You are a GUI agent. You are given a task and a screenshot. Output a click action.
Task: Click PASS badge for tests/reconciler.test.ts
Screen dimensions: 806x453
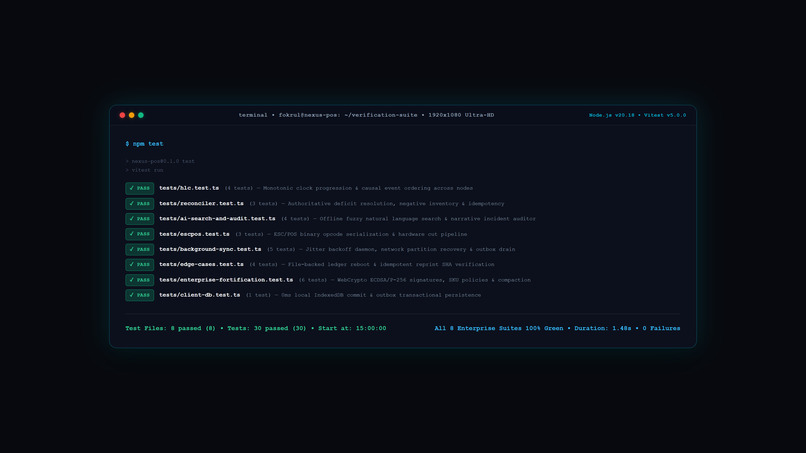click(139, 204)
